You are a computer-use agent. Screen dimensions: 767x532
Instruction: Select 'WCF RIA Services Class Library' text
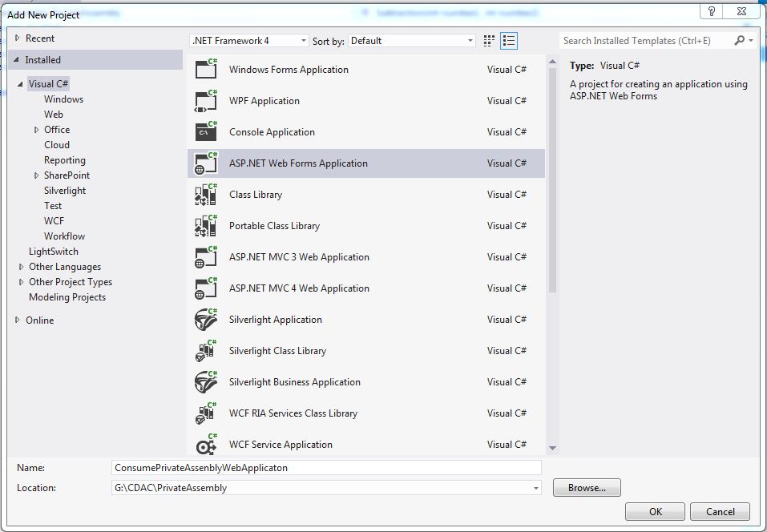pyautogui.click(x=293, y=413)
